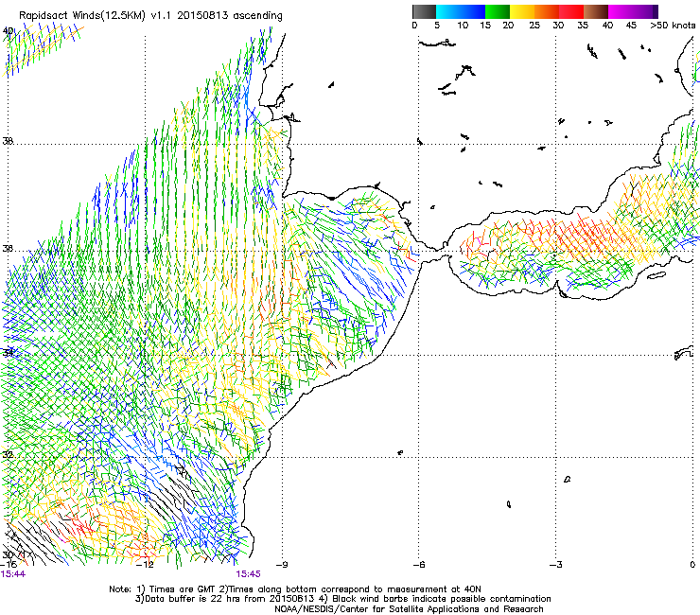
Task: Click the purple '15:45' time stamp
Action: (248, 574)
